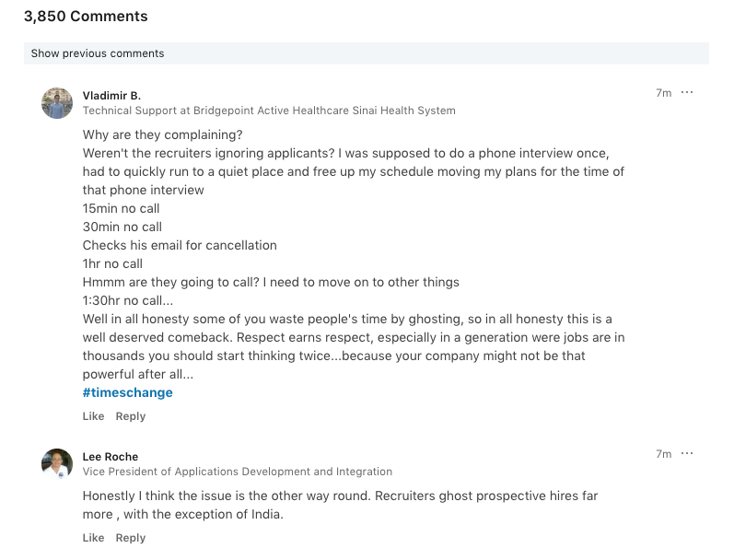734x560 pixels.
Task: Reply to Vladimir B.'s comment
Action: pos(131,416)
